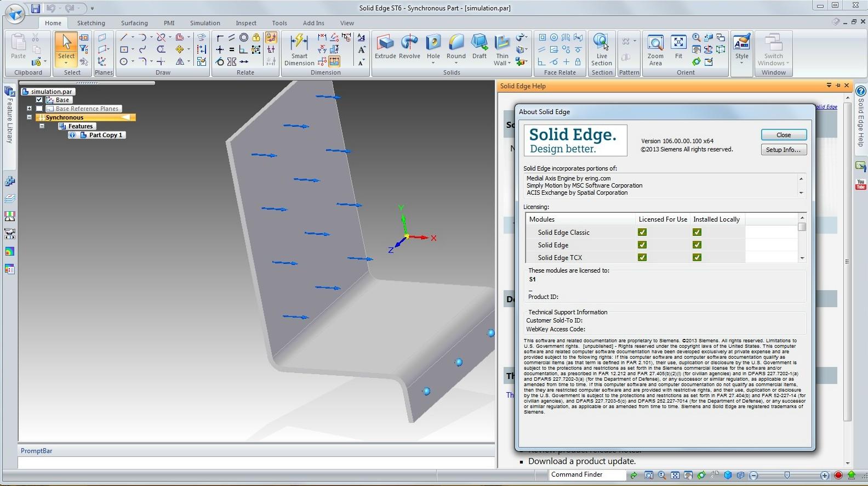Open the Sketching ribbon tab
Screen dimensions: 868x486
click(91, 23)
